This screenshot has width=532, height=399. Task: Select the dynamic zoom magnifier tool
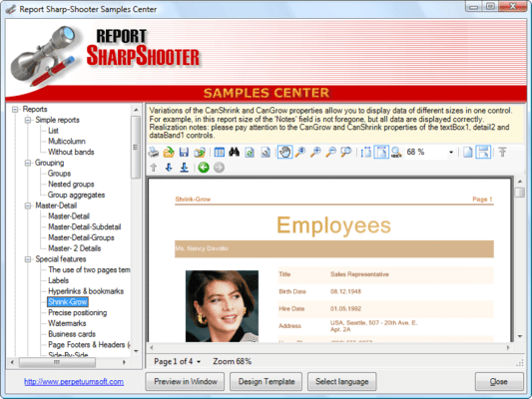tap(300, 152)
